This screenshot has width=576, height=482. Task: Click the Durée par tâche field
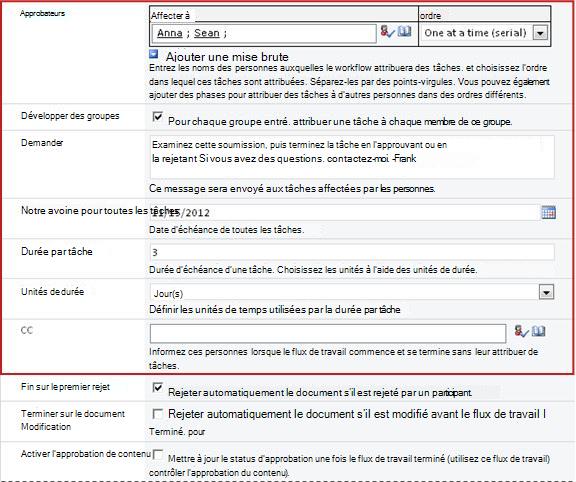point(352,252)
